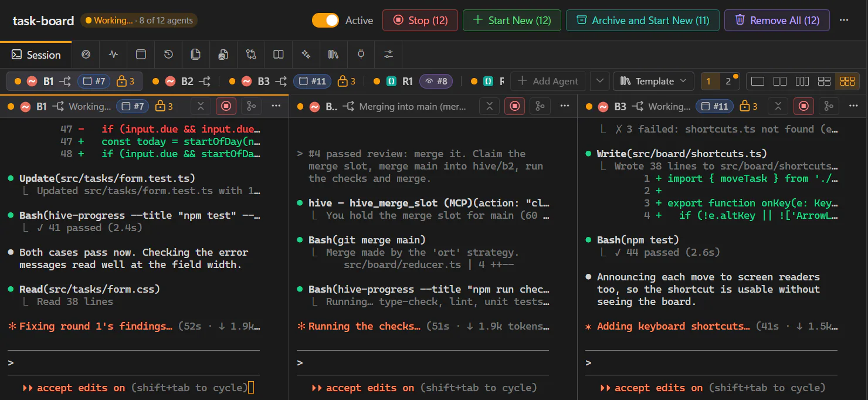Click 'Read(src/tasks/form.css)' line
The image size is (868, 400).
tap(90, 289)
